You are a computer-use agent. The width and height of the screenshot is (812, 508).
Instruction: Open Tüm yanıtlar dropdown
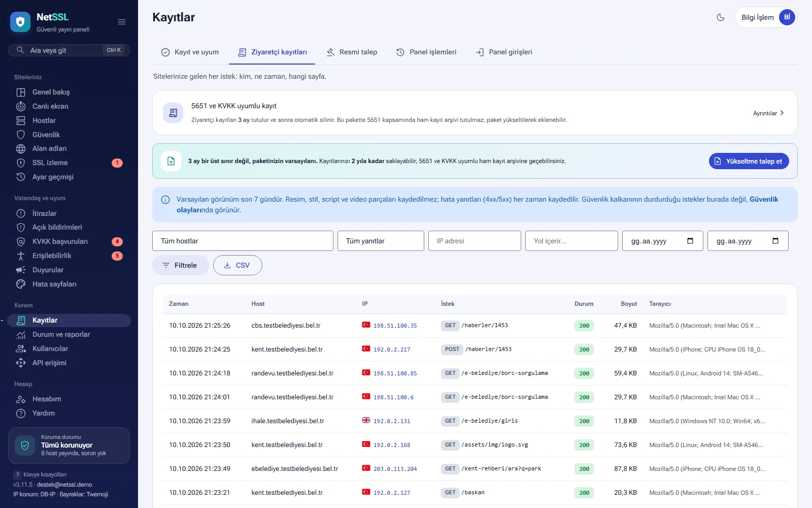tap(381, 241)
